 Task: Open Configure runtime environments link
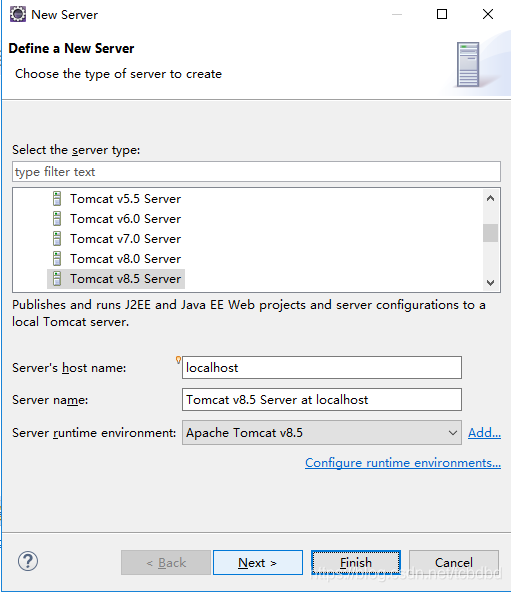click(x=403, y=463)
